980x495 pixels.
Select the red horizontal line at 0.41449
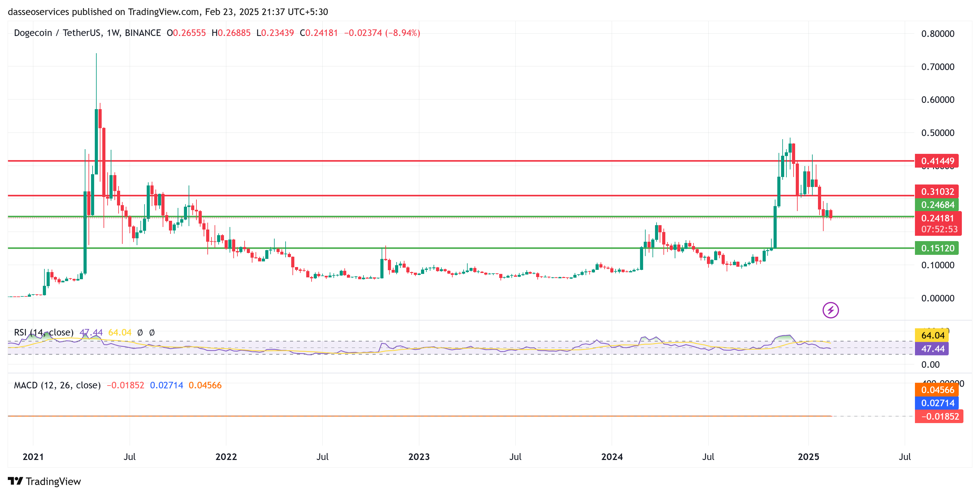[x=456, y=161]
